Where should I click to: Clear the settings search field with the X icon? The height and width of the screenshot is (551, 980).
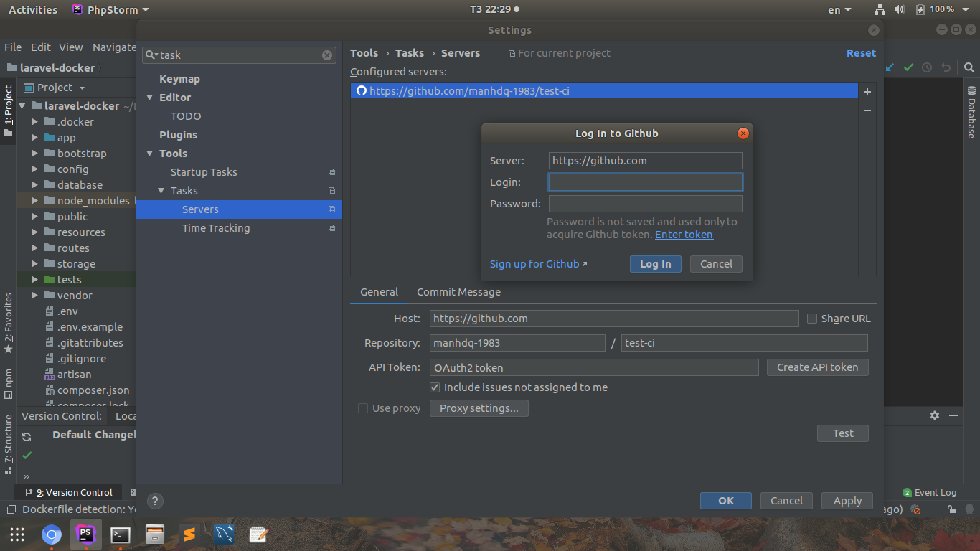(x=327, y=55)
